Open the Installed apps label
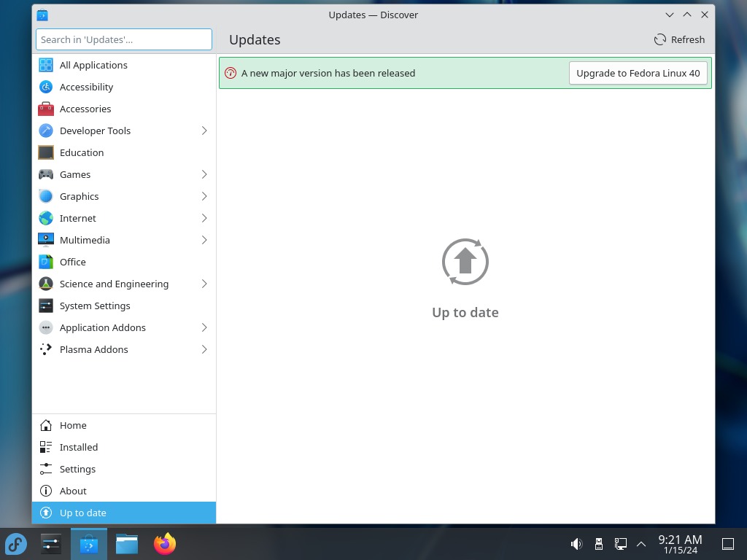 (x=79, y=447)
